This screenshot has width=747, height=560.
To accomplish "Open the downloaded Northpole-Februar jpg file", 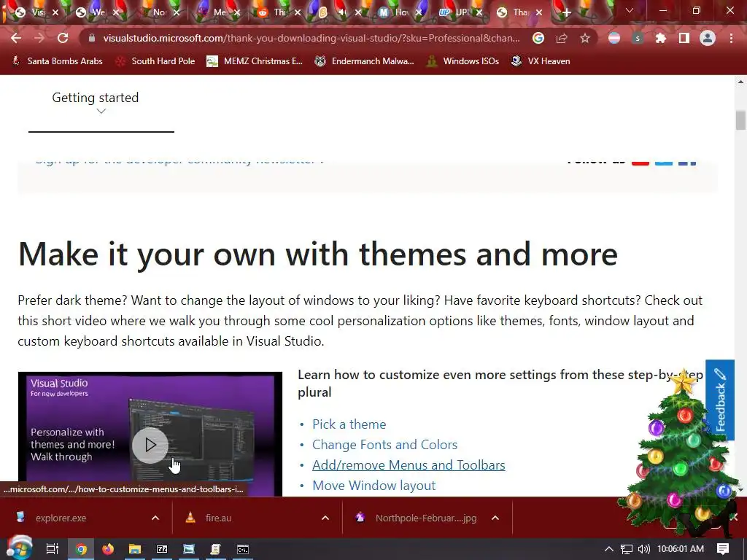I will 425,518.
